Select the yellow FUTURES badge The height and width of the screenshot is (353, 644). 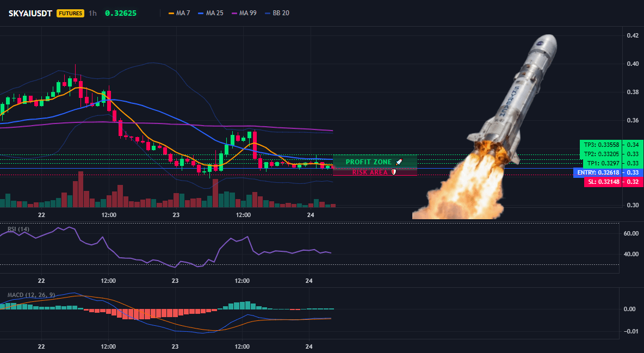click(70, 13)
